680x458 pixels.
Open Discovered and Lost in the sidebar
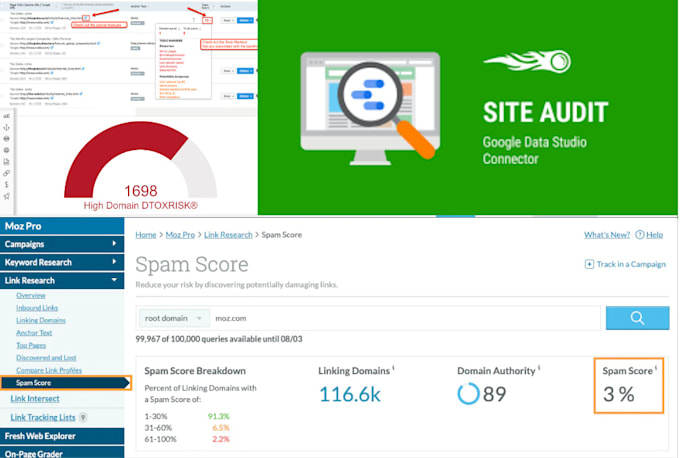coord(46,358)
